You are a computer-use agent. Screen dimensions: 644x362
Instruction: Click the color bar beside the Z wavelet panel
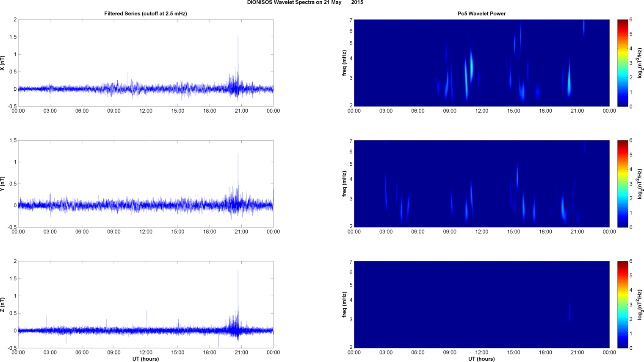point(622,305)
